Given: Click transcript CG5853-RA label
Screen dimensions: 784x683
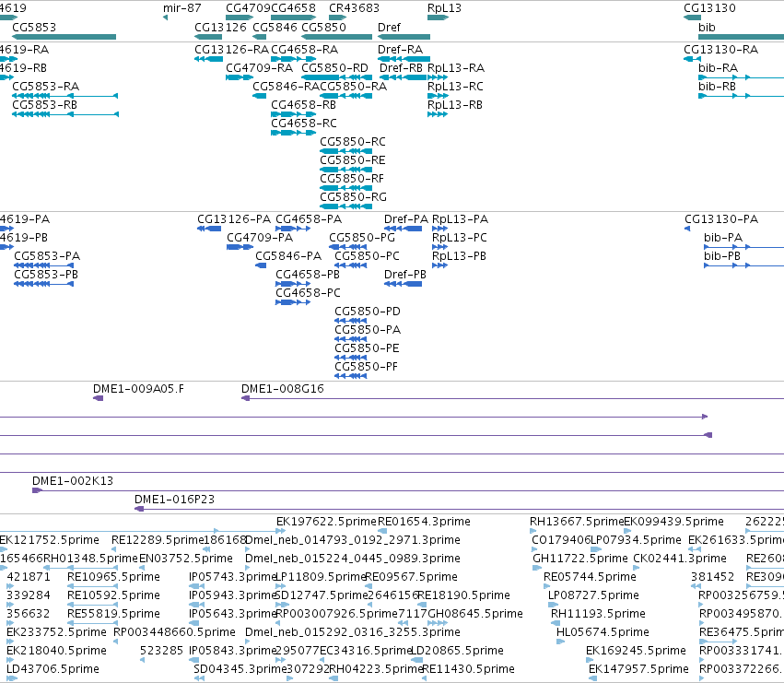Looking at the screenshot, I should (x=45, y=87).
